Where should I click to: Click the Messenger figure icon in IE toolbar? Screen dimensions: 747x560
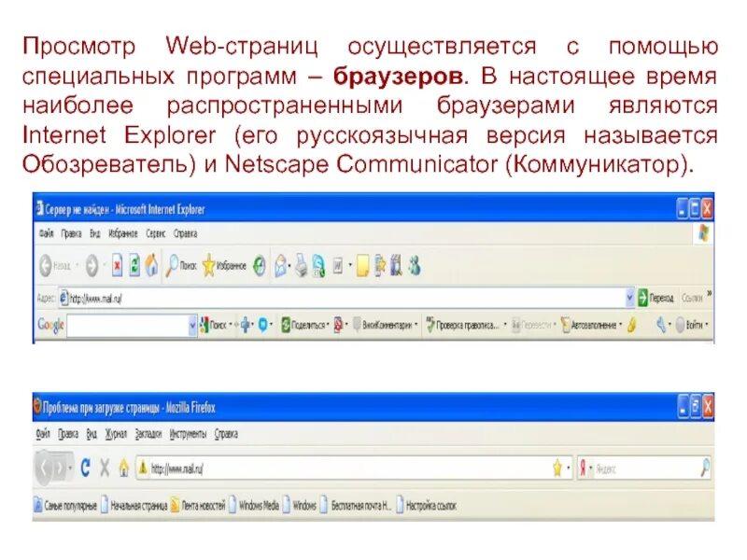(415, 266)
